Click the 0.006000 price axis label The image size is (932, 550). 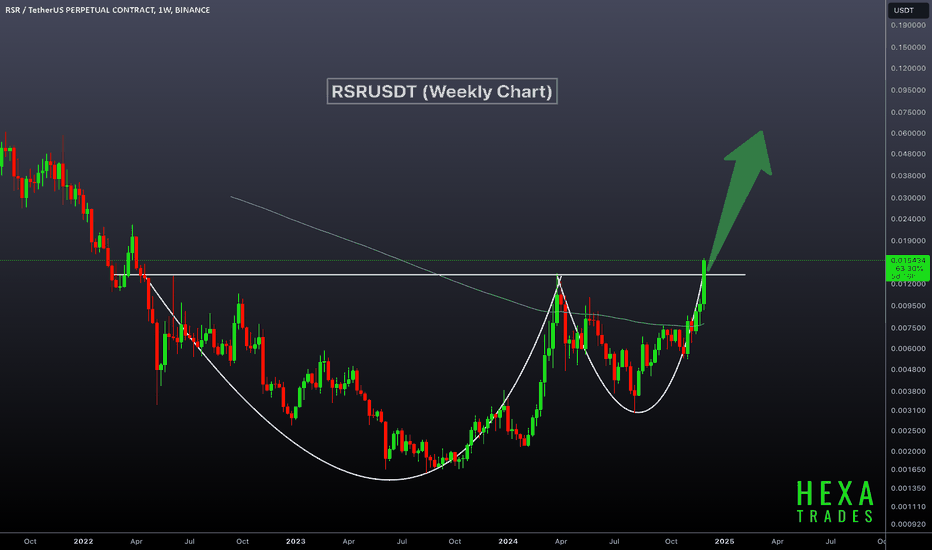[908, 348]
